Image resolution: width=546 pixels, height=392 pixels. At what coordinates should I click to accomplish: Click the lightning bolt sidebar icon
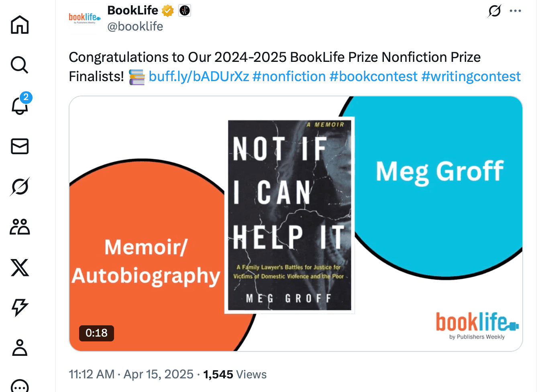(x=20, y=308)
